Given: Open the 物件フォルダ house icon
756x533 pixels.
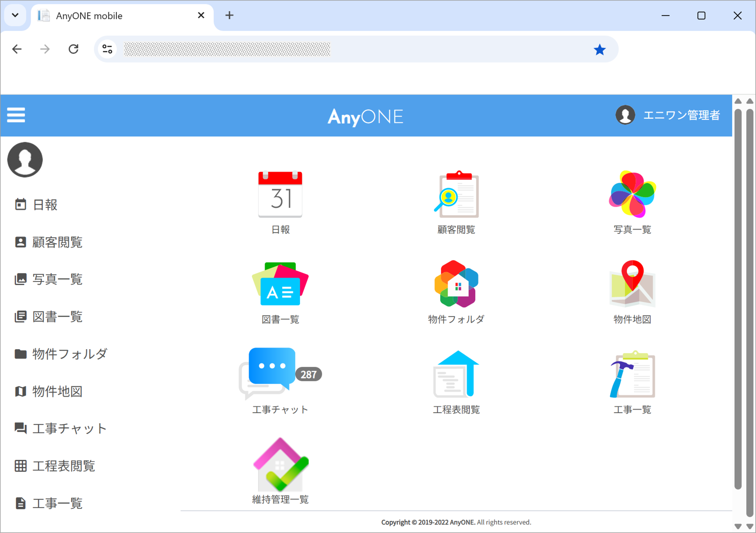Looking at the screenshot, I should click(456, 285).
